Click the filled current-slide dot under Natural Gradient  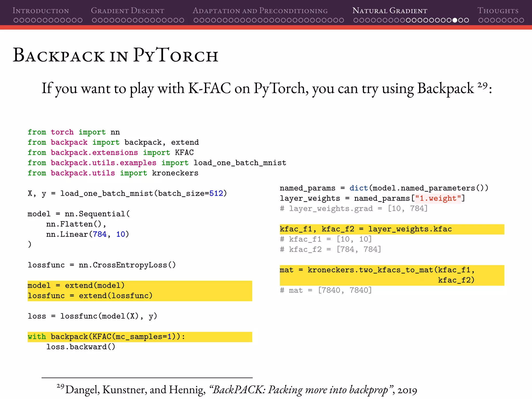[x=455, y=20]
